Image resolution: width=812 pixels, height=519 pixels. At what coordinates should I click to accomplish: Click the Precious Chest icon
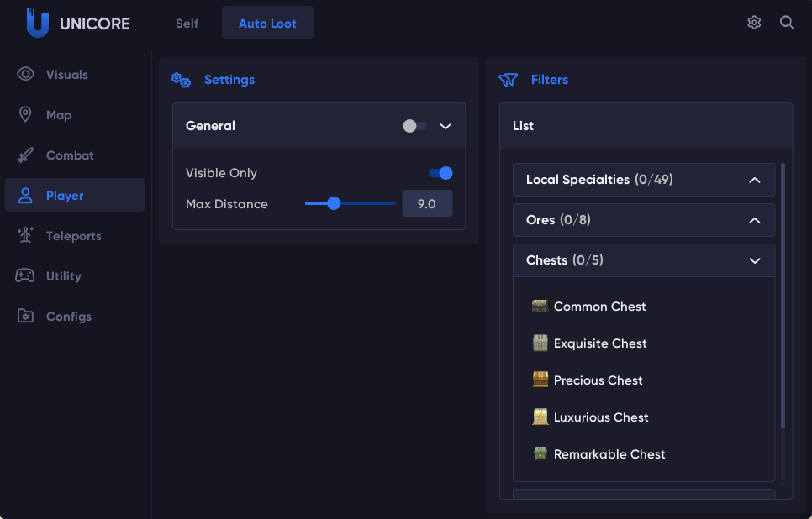tap(540, 380)
